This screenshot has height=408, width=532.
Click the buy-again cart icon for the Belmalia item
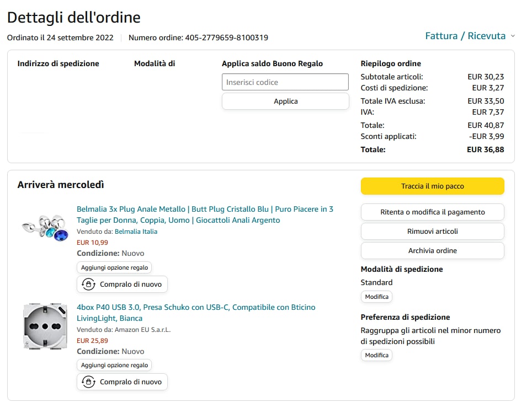click(x=88, y=284)
